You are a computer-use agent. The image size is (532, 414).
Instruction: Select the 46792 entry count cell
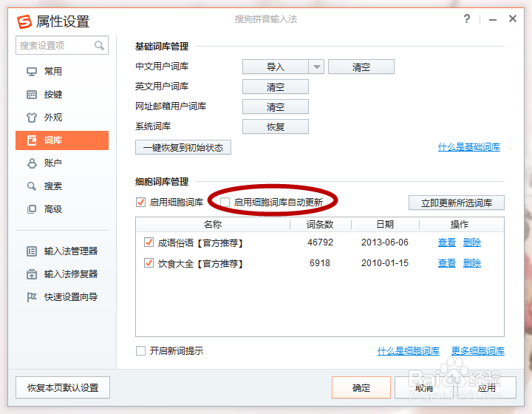[x=320, y=242]
